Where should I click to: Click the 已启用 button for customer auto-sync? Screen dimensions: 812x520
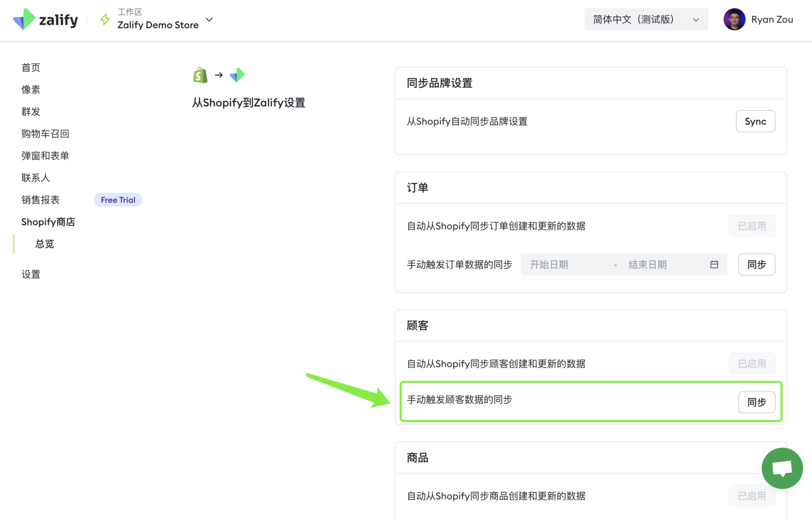click(x=752, y=364)
